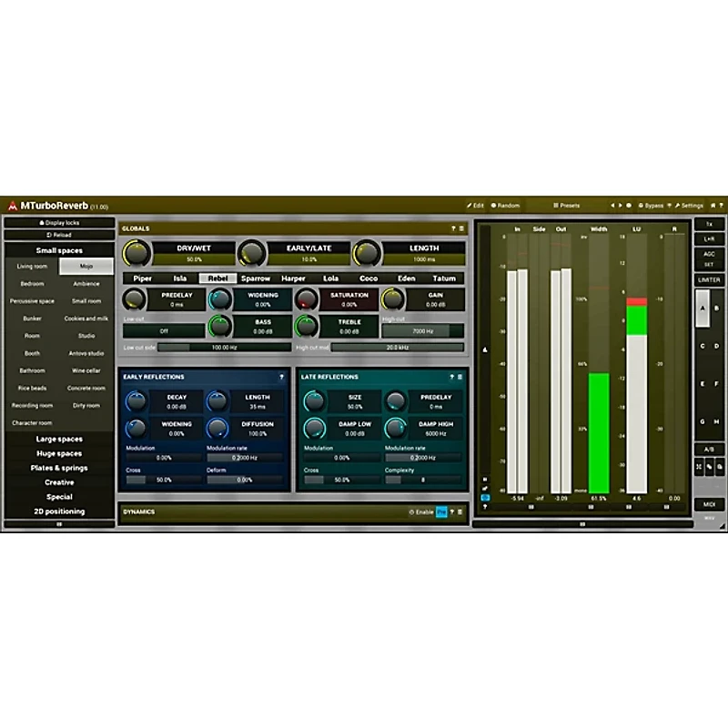Viewport: 728px width, 728px height.
Task: Open the Presets browser
Action: click(x=567, y=206)
